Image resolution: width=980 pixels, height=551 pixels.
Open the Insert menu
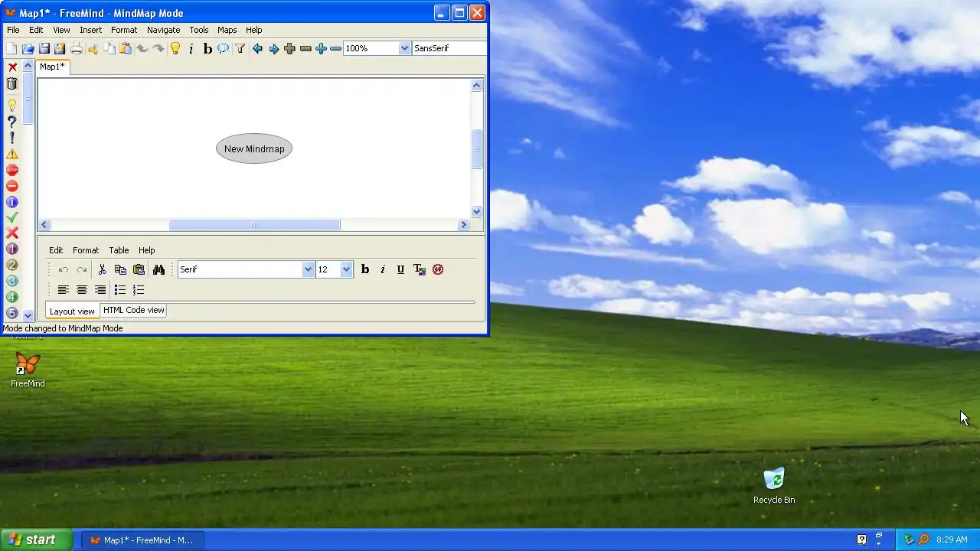[x=90, y=30]
